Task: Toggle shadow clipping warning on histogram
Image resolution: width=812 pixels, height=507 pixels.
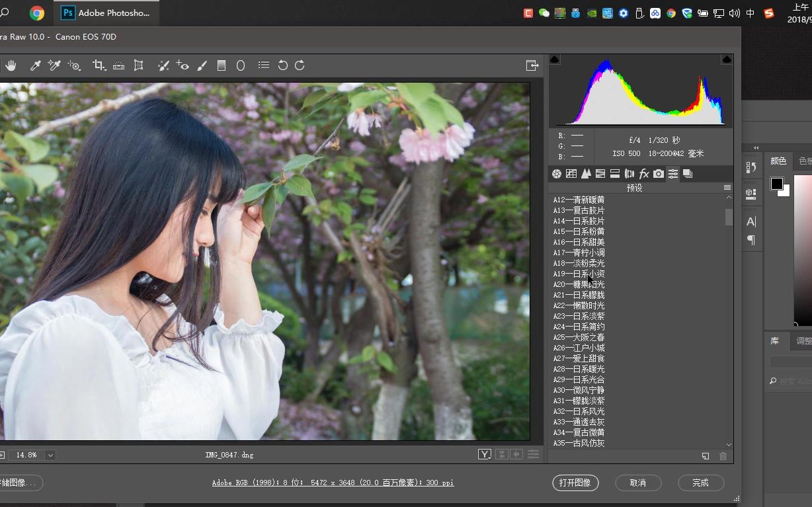Action: pos(555,59)
